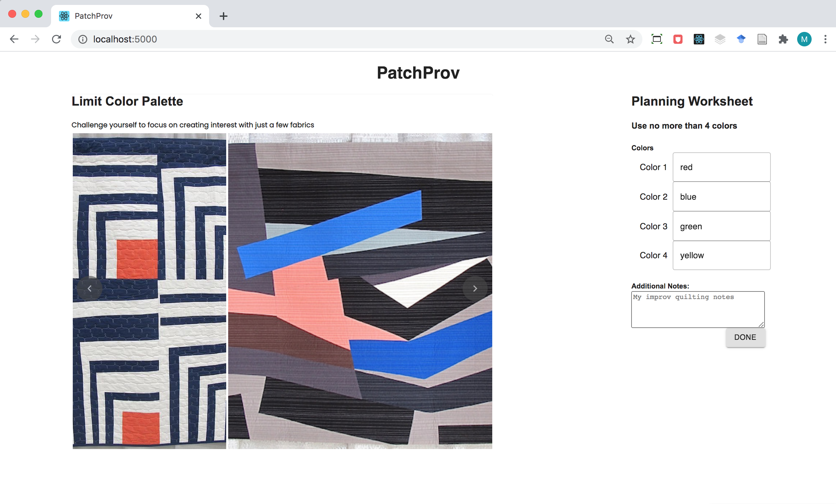Show previous quilt image in carousel
Screen dimensions: 836x504
click(89, 288)
